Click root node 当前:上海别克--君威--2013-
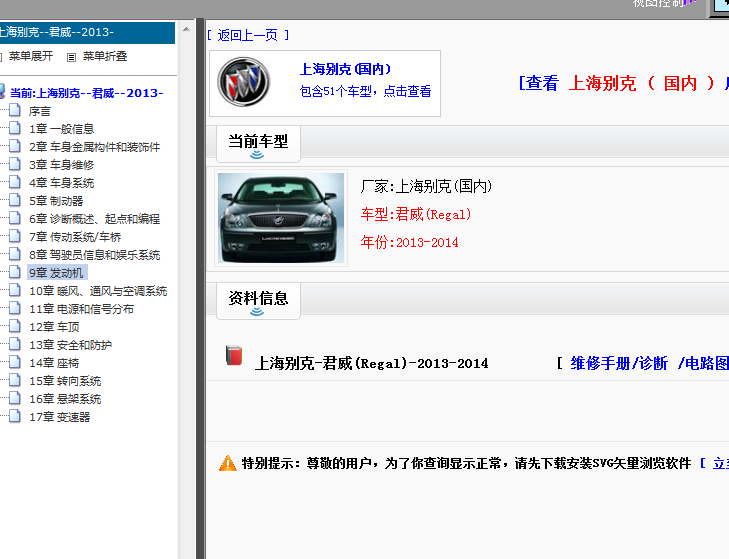The height and width of the screenshot is (559, 729). 86,93
